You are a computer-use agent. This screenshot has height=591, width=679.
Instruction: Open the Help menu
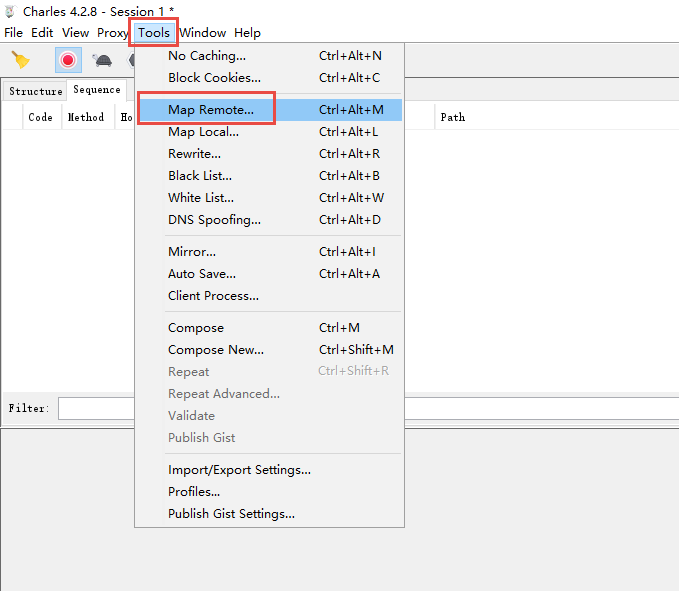pyautogui.click(x=247, y=33)
